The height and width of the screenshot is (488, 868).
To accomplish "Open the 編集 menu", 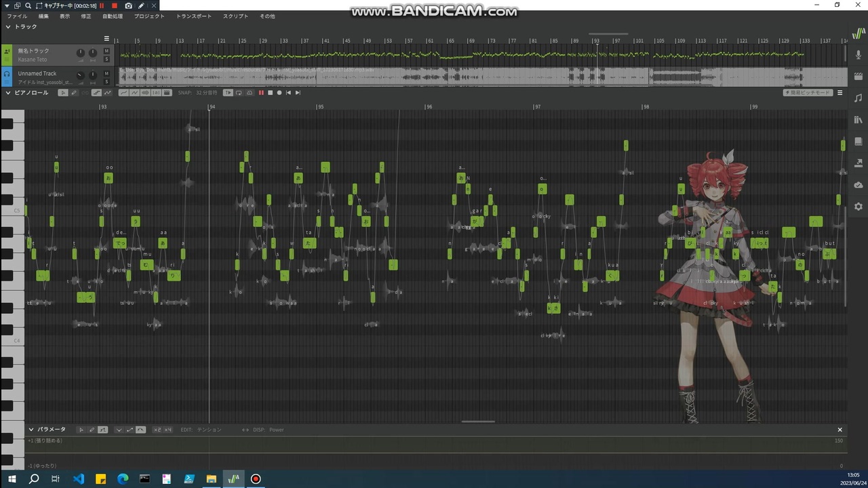I will pos(43,16).
